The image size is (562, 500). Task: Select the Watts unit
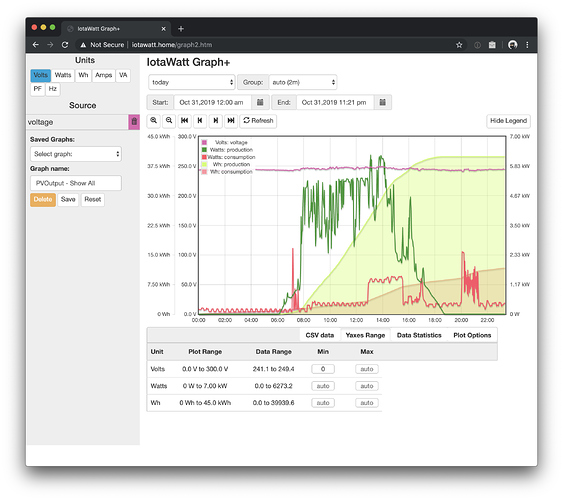63,75
